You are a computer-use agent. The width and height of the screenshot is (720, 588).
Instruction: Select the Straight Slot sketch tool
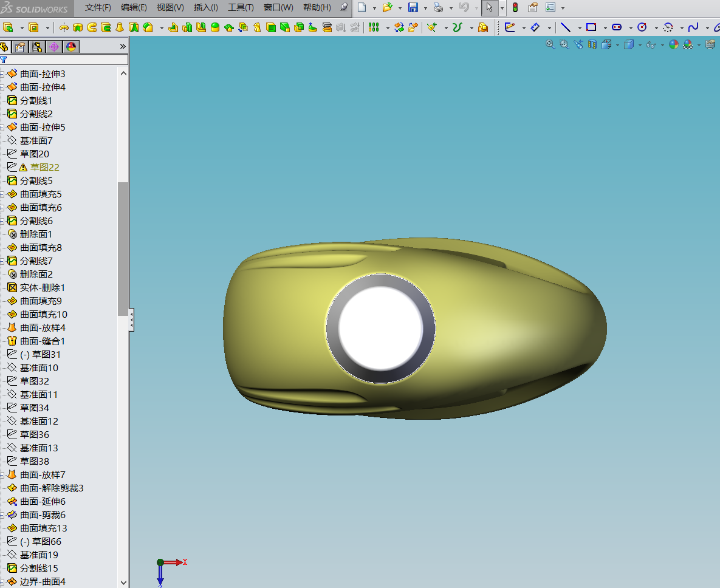[x=617, y=27]
